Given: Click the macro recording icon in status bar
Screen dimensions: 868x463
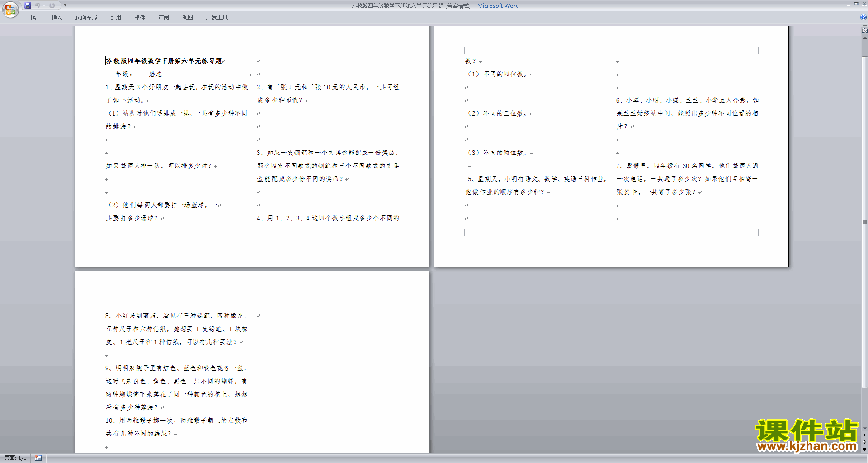Looking at the screenshot, I should point(38,458).
